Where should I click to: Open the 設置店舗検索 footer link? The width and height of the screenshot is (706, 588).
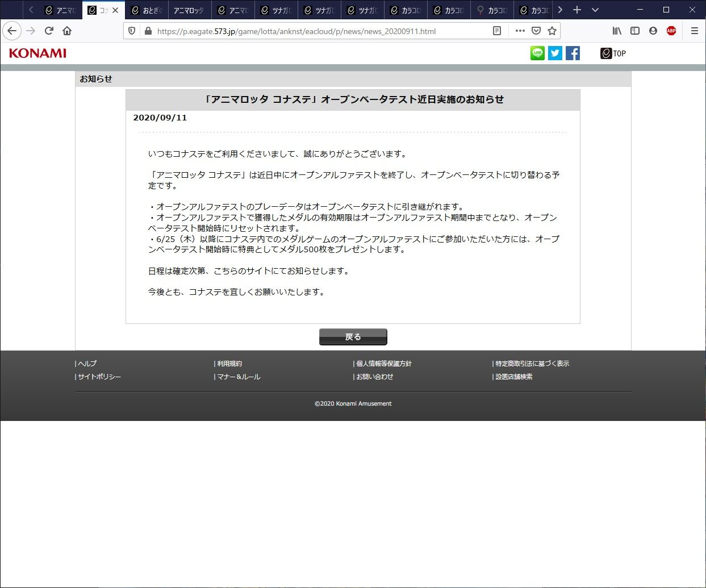point(513,377)
